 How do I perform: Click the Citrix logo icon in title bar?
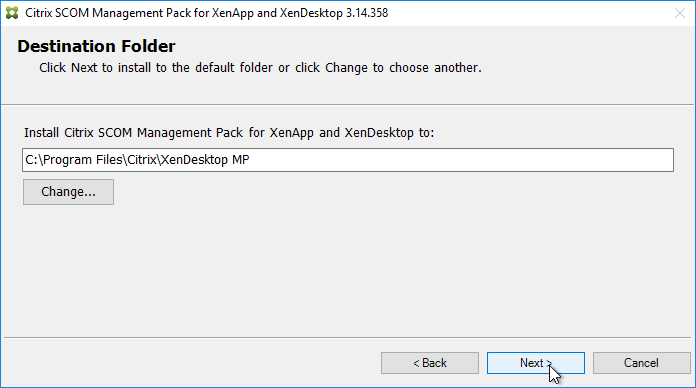(12, 13)
